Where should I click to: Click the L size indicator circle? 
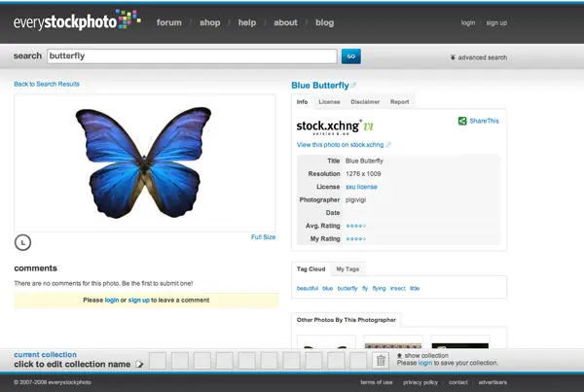[x=22, y=243]
